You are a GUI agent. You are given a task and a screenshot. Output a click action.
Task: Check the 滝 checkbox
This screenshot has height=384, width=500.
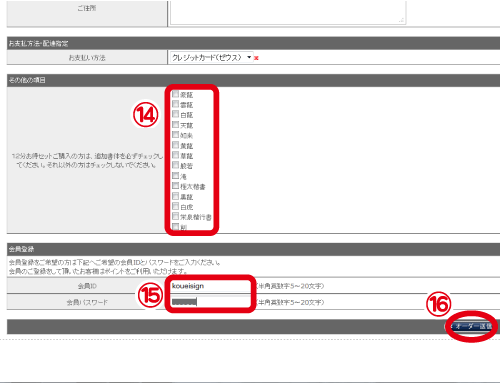[x=176, y=176]
